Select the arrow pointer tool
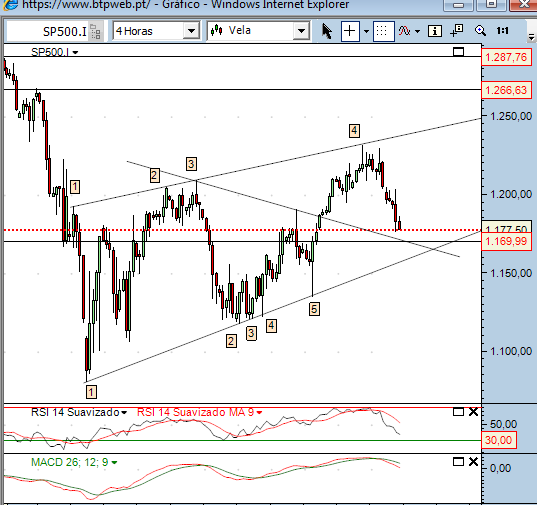537x505 pixels. point(327,31)
